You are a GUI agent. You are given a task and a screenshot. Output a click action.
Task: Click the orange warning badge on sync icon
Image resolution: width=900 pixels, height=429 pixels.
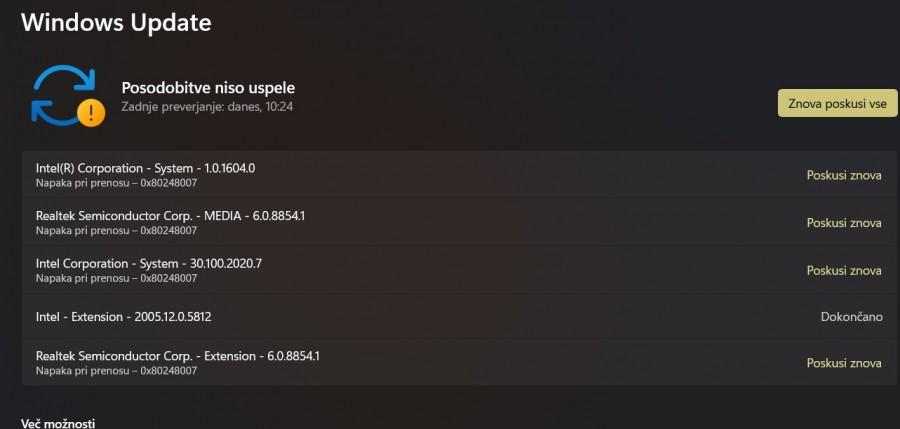91,111
